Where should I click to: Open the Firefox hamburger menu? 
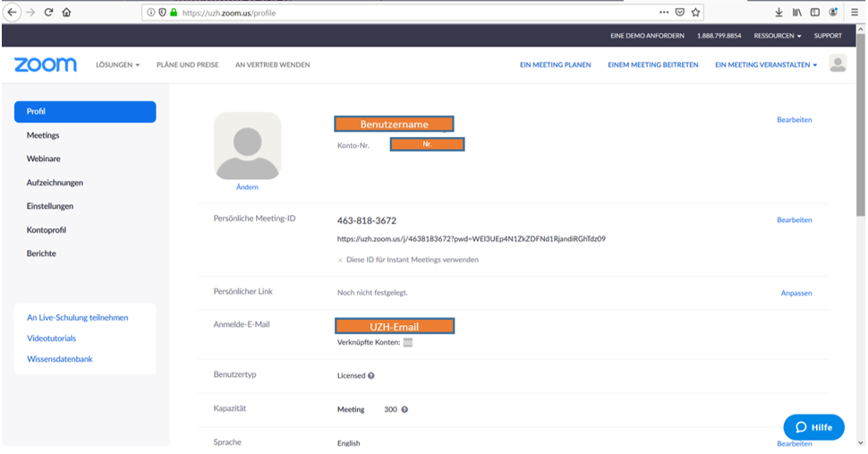(855, 13)
